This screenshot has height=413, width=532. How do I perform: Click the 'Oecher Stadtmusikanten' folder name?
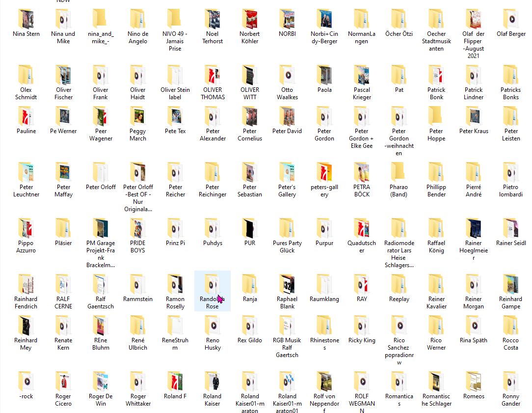(x=436, y=41)
